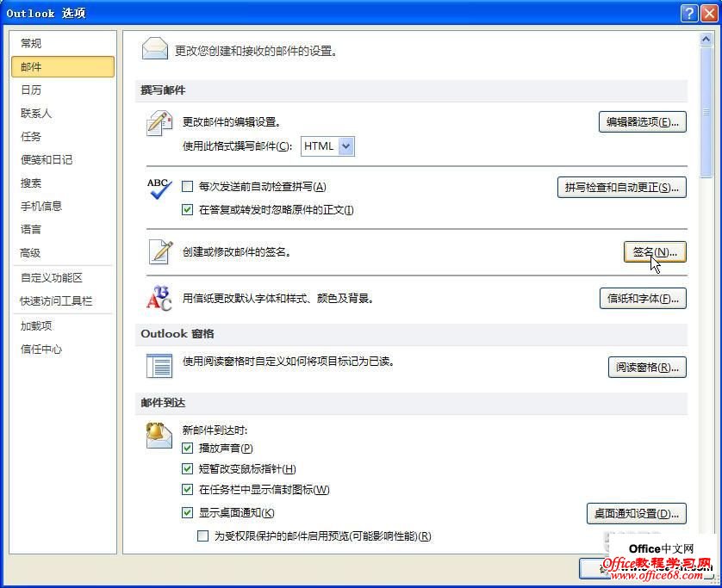This screenshot has height=588, width=722.
Task: Switch to the 日历 category
Action: (x=63, y=90)
